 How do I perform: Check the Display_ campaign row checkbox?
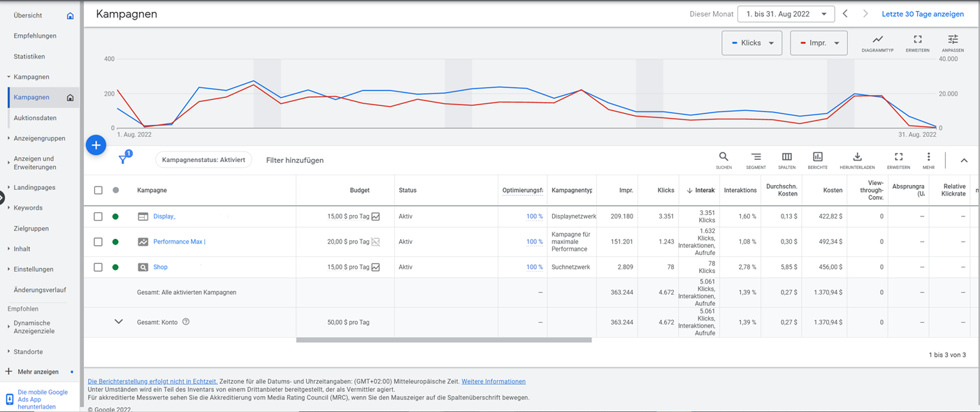pyautogui.click(x=98, y=216)
